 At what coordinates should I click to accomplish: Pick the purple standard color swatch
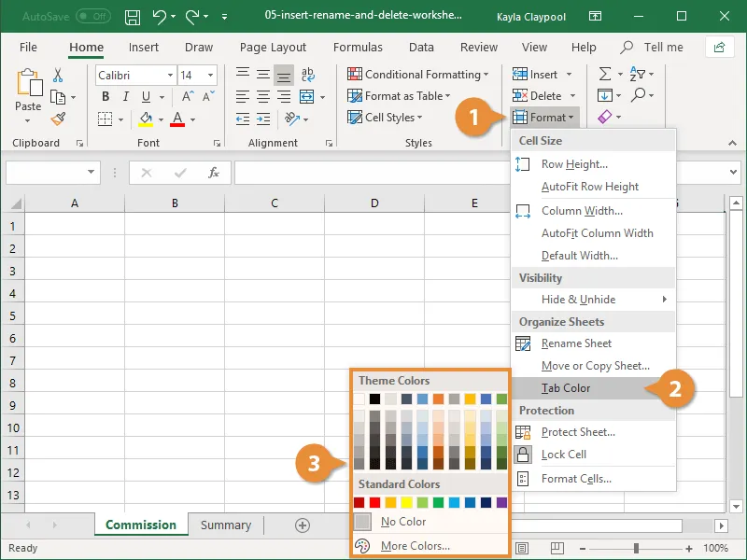tap(501, 502)
